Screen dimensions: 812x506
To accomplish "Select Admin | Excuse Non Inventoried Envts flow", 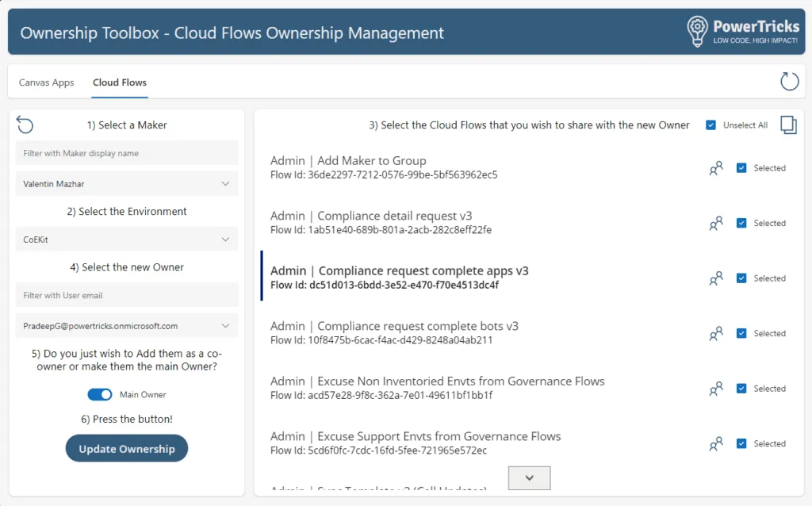I will pyautogui.click(x=437, y=381).
